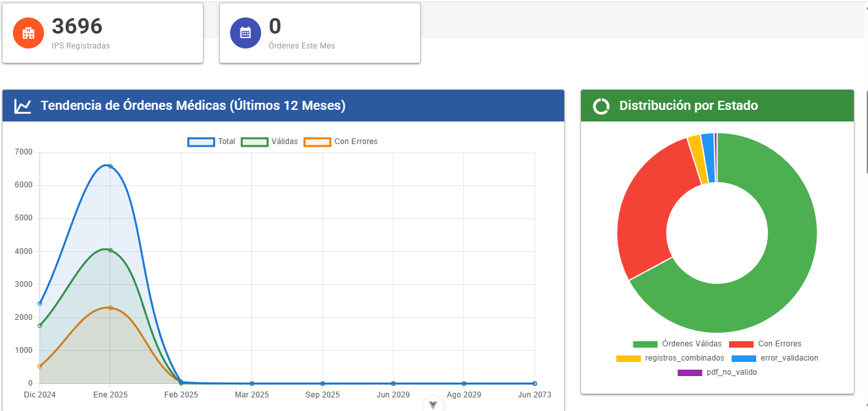Viewport: 868px width, 411px height.
Task: Click the orange building icon for IPS Registradas
Action: [x=28, y=33]
